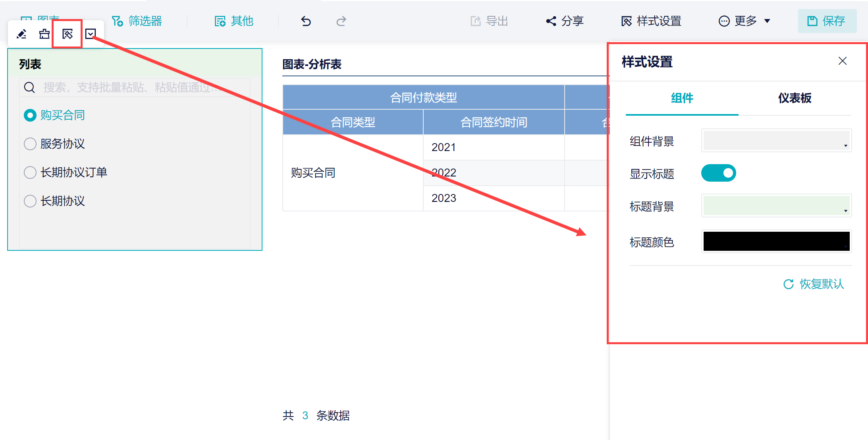The image size is (868, 440).
Task: Click the second widget toolbar icon
Action: [x=44, y=34]
